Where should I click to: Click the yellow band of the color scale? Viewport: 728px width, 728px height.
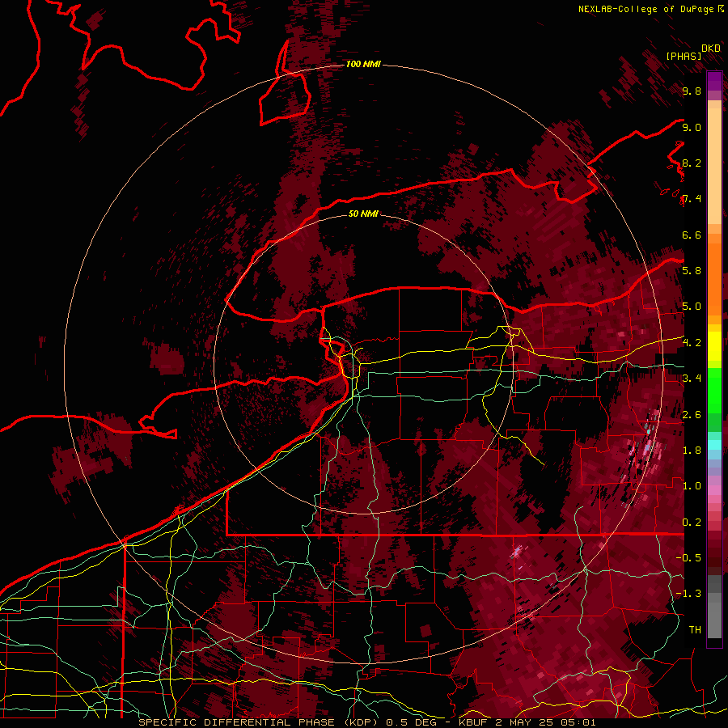point(714,345)
